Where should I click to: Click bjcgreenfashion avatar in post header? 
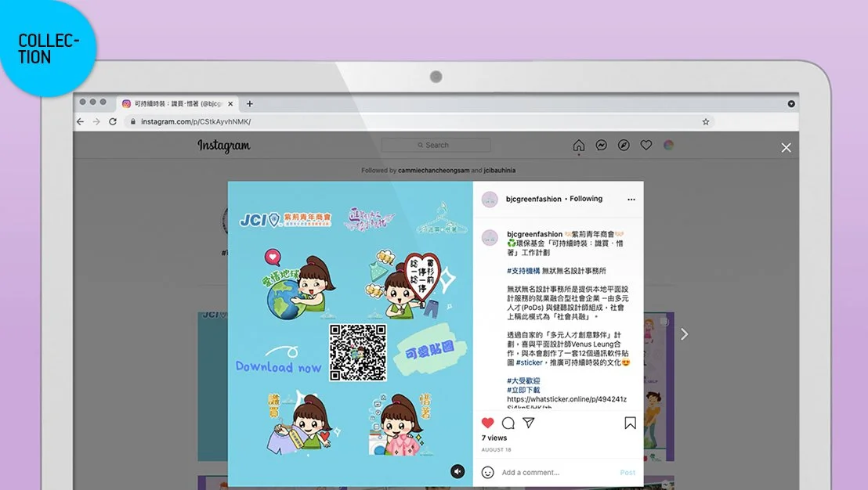(490, 200)
